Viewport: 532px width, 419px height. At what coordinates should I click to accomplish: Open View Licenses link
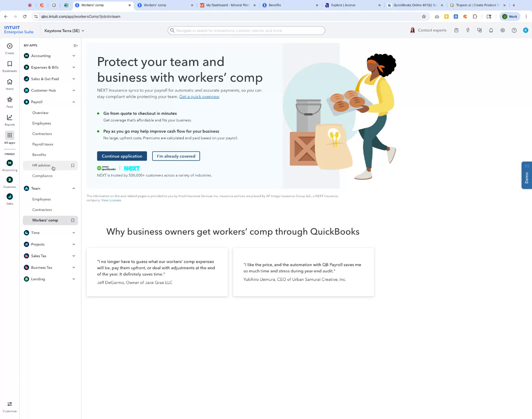coord(111,200)
